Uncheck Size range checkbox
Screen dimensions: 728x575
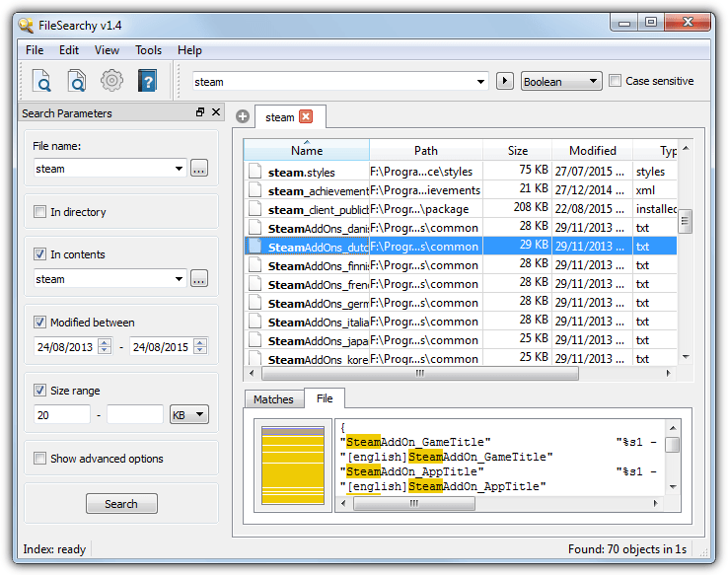pos(39,391)
